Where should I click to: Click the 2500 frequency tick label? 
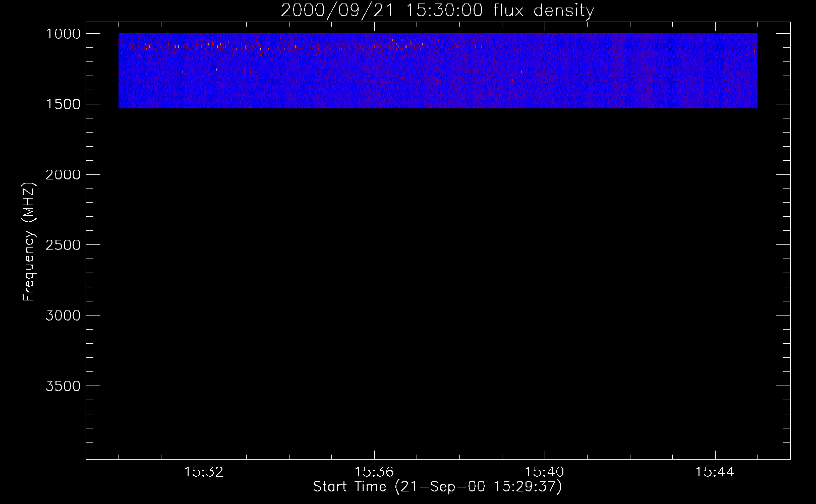(63, 245)
